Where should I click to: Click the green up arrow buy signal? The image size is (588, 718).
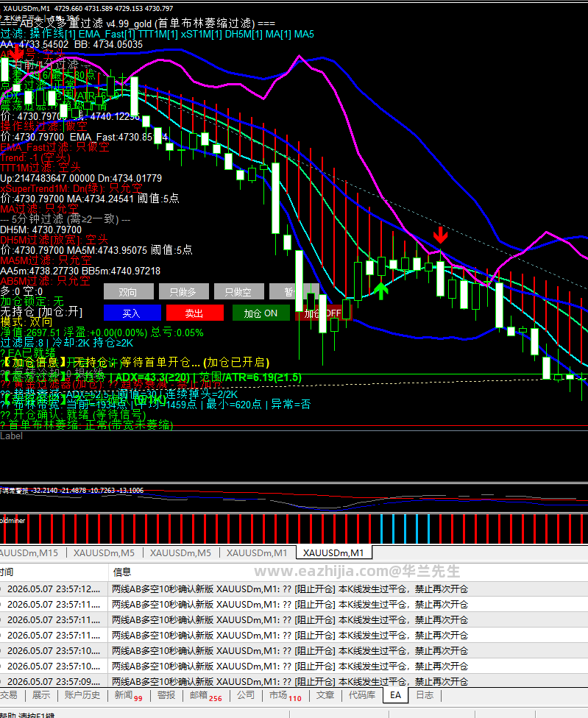tap(381, 291)
